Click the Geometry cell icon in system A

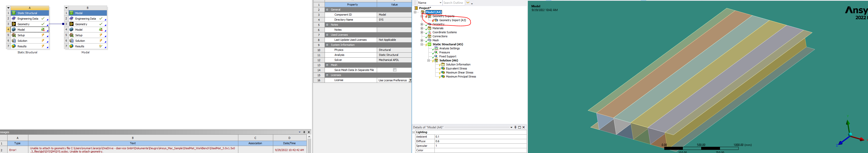pos(14,24)
